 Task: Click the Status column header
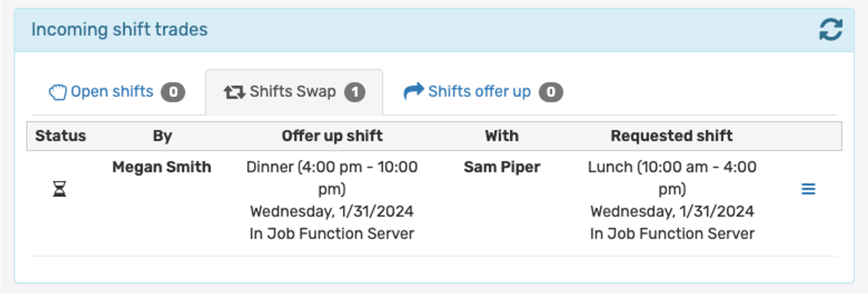61,136
